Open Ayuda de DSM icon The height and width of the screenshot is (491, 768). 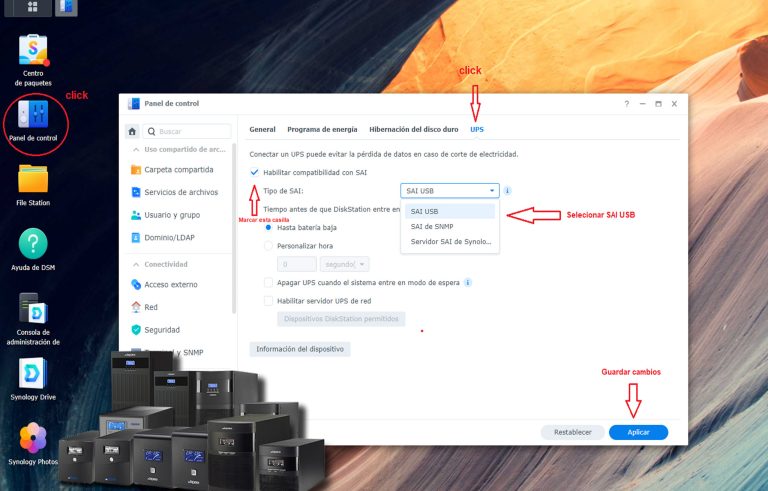[x=33, y=244]
